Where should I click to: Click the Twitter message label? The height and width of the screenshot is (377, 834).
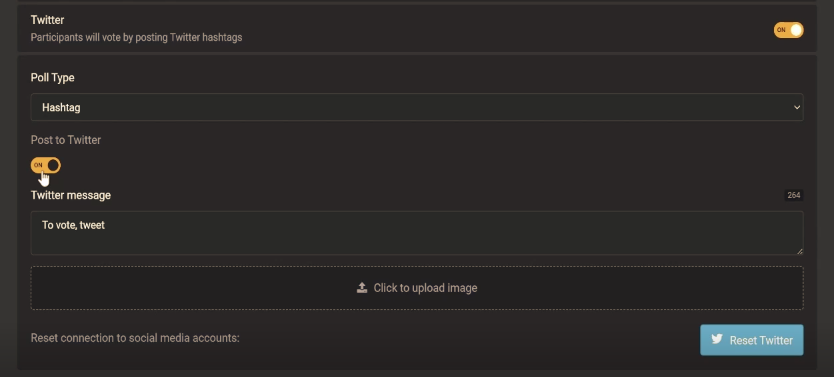(x=71, y=195)
